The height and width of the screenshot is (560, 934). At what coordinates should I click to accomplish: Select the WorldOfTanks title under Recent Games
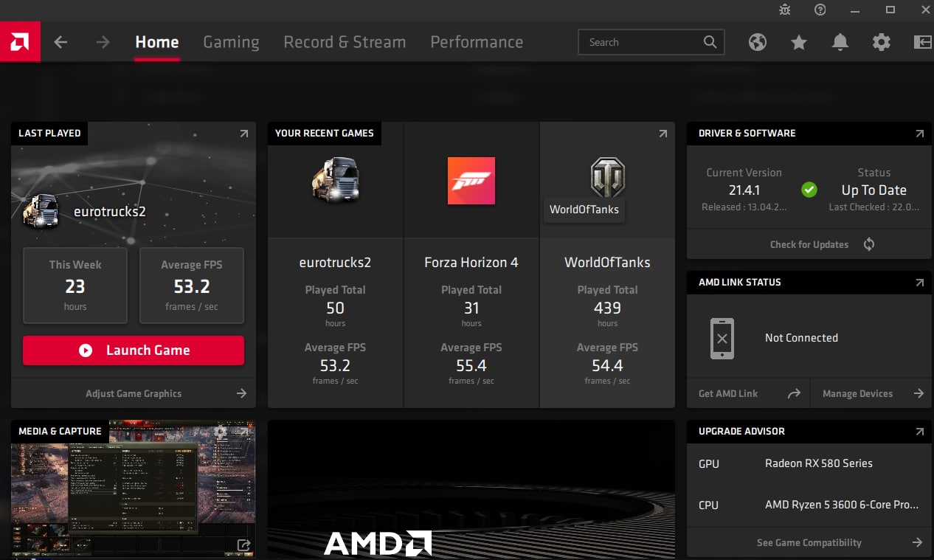(607, 263)
